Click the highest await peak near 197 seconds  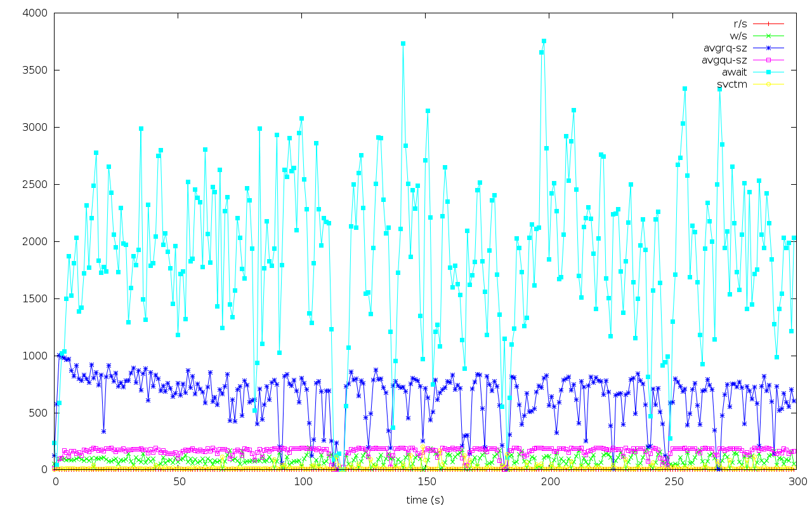[x=544, y=41]
